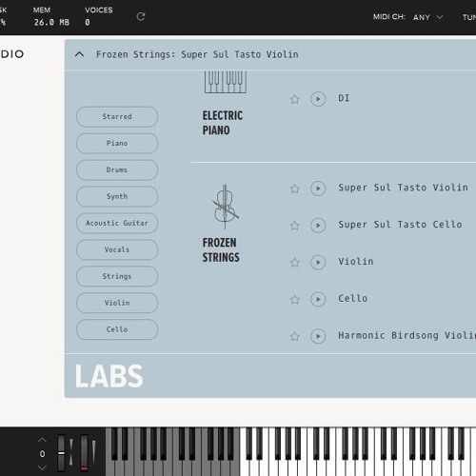
Task: Play preview of Super Sul Tasto Cello
Action: 318,226
